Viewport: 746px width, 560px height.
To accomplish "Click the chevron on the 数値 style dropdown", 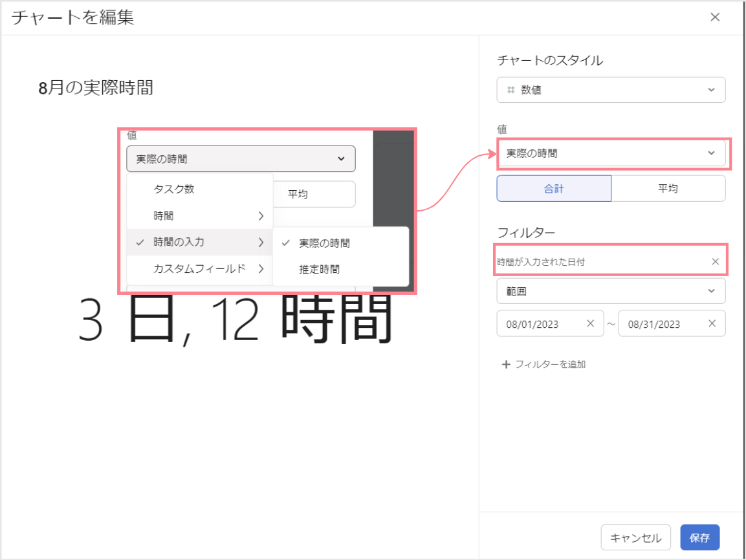I will tap(711, 90).
